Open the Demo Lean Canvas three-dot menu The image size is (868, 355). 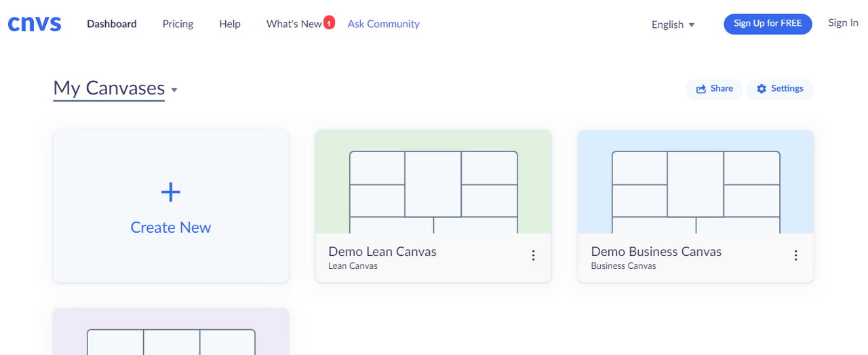coord(533,255)
